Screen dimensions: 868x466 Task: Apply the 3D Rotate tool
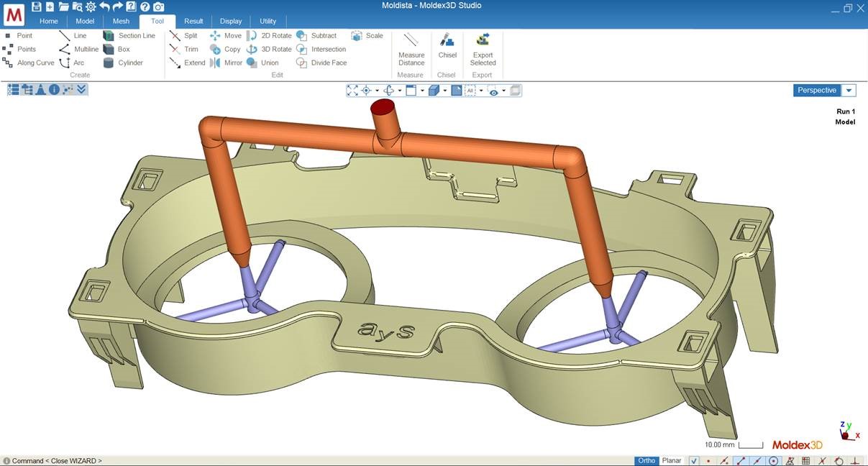coord(270,49)
